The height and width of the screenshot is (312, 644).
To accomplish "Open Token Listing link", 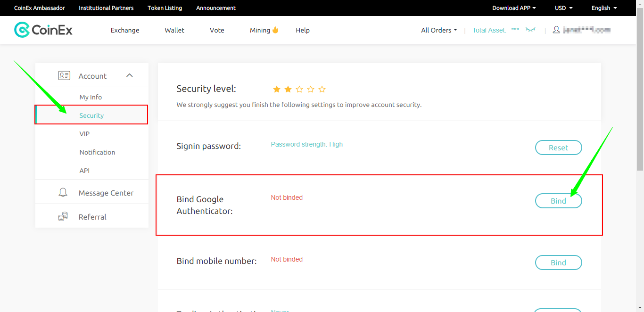I will [165, 8].
